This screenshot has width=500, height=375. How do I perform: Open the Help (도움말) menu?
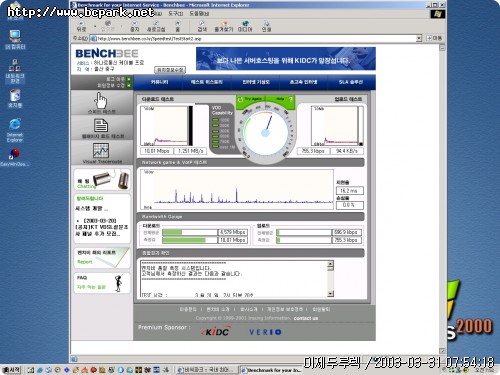[199, 13]
